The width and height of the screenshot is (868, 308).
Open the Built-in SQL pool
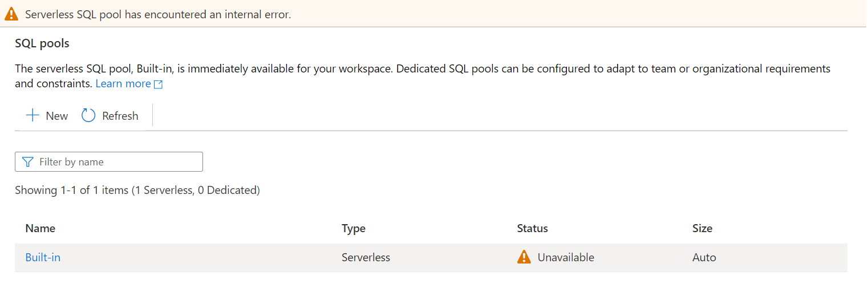tap(43, 257)
